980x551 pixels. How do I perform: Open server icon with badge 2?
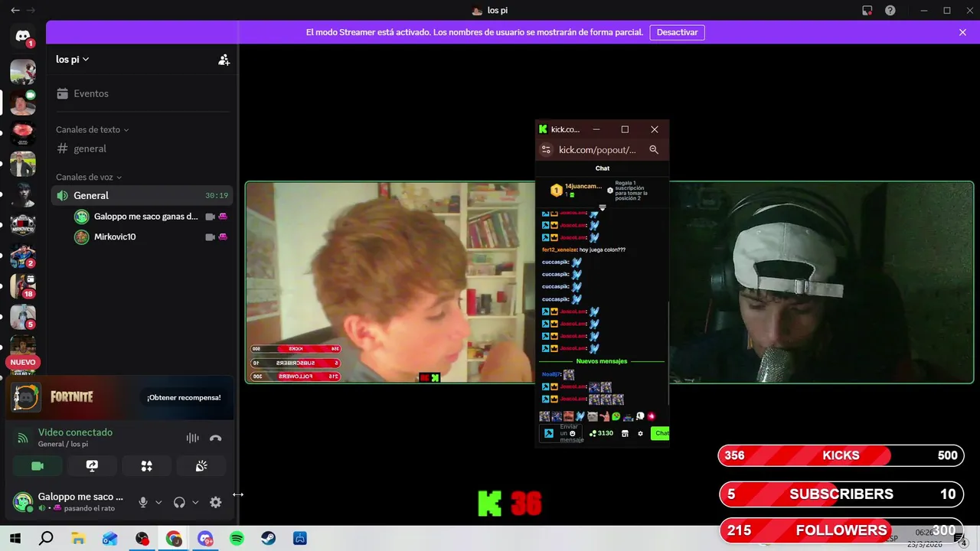click(x=23, y=256)
